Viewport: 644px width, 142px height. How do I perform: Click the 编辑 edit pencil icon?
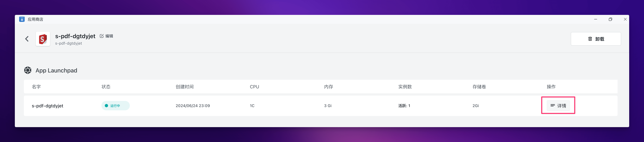[102, 36]
